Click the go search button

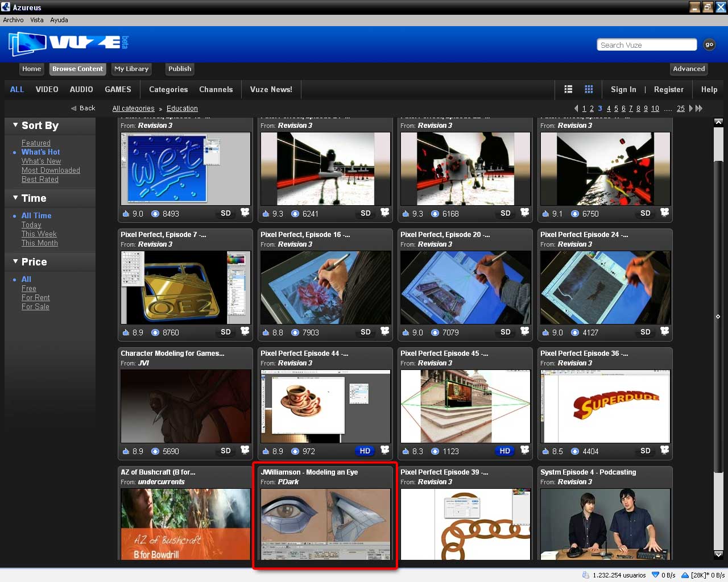coord(709,44)
